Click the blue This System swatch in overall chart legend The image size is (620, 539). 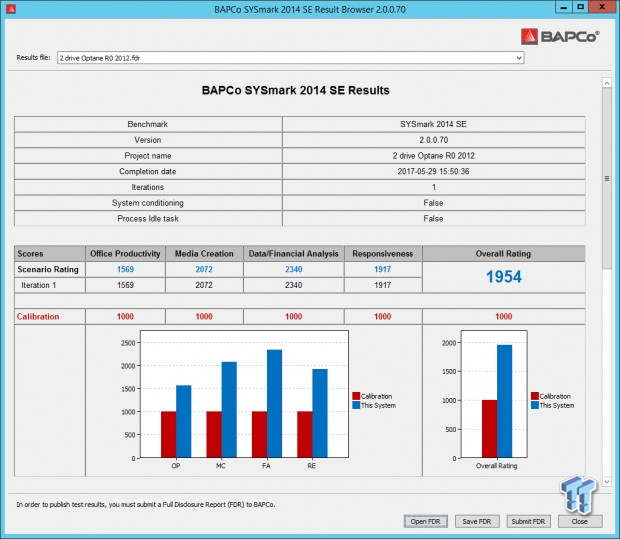pos(535,405)
